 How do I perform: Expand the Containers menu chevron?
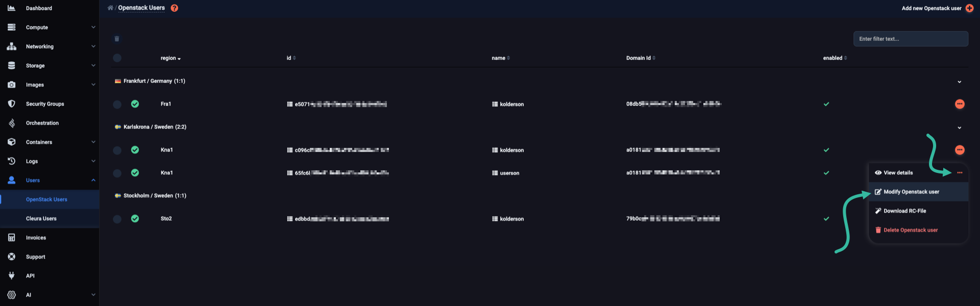(x=93, y=142)
